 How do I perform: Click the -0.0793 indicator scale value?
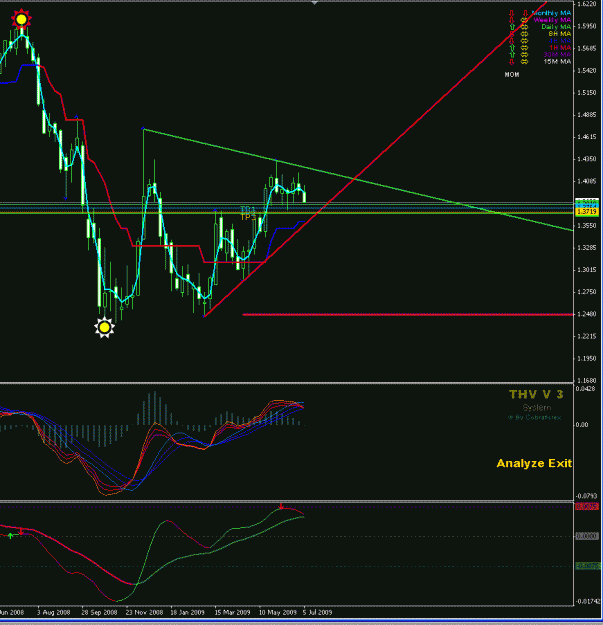[x=586, y=496]
